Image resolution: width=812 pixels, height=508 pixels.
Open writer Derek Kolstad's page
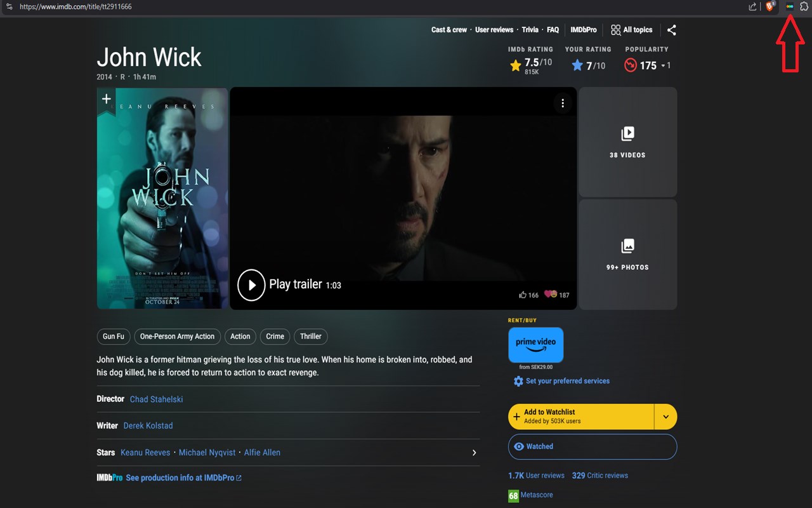pos(148,426)
